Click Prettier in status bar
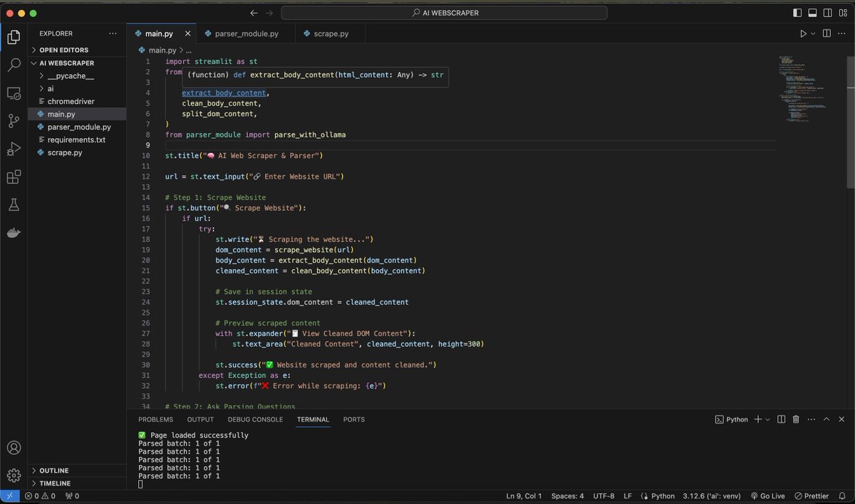This screenshot has width=855, height=504. tap(812, 496)
